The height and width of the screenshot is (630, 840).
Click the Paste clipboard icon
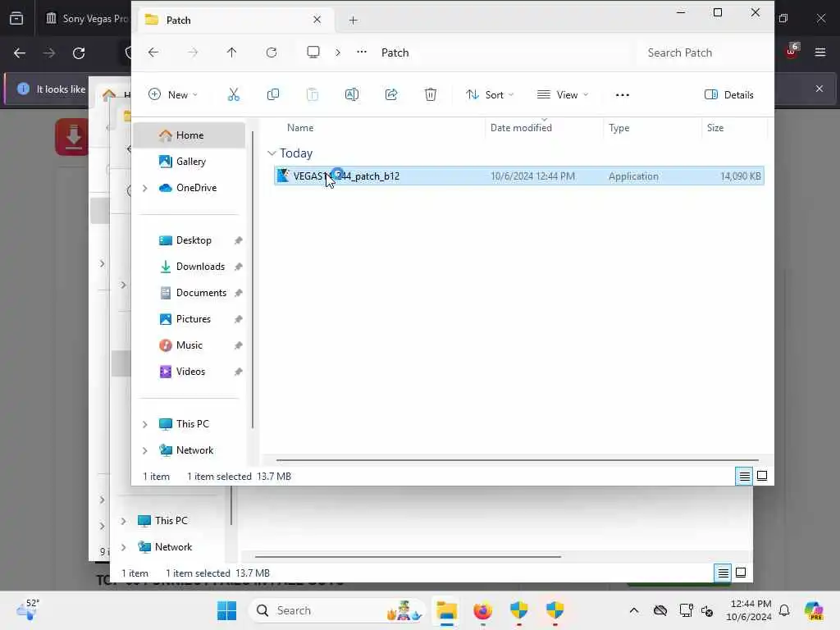click(x=313, y=95)
